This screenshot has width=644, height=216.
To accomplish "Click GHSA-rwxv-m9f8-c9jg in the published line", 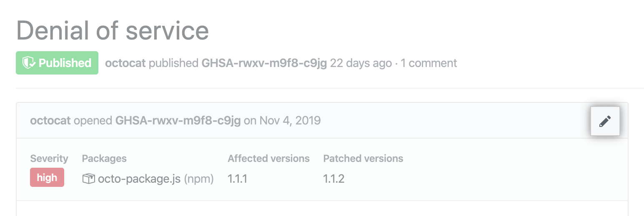I will click(x=264, y=63).
